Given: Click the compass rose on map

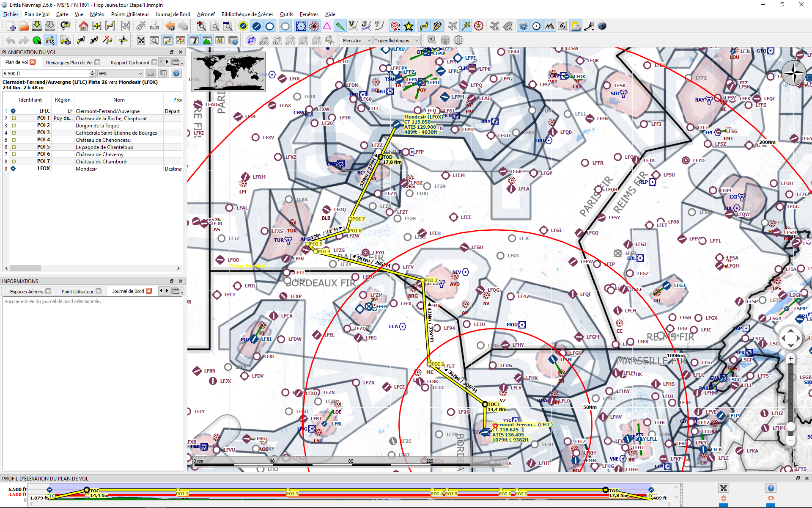Looking at the screenshot, I should click(x=794, y=73).
